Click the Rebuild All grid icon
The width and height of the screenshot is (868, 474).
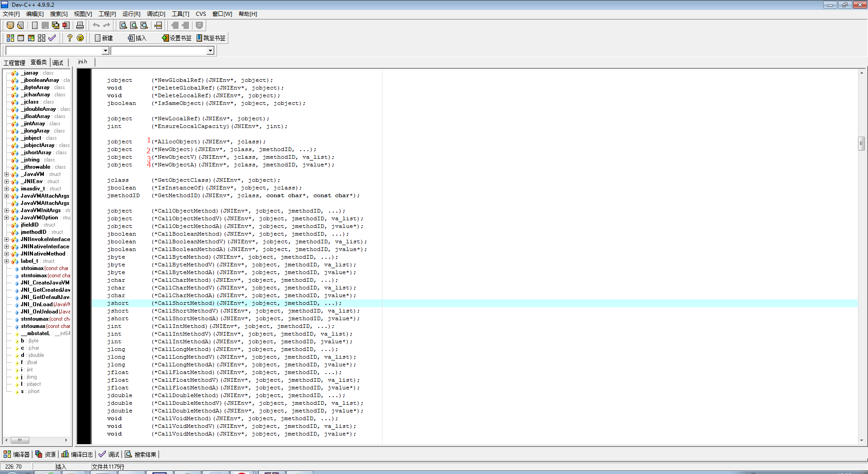point(42,38)
